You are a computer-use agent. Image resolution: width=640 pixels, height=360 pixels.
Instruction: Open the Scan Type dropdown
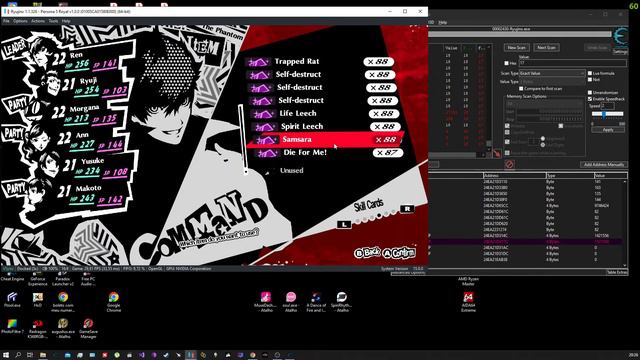coord(552,73)
